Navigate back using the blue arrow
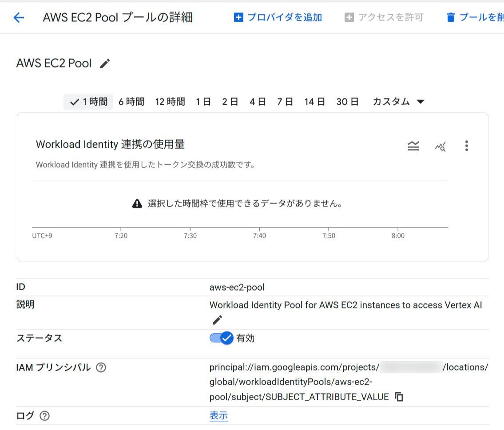Viewport: 504px width, 430px height. (18, 17)
